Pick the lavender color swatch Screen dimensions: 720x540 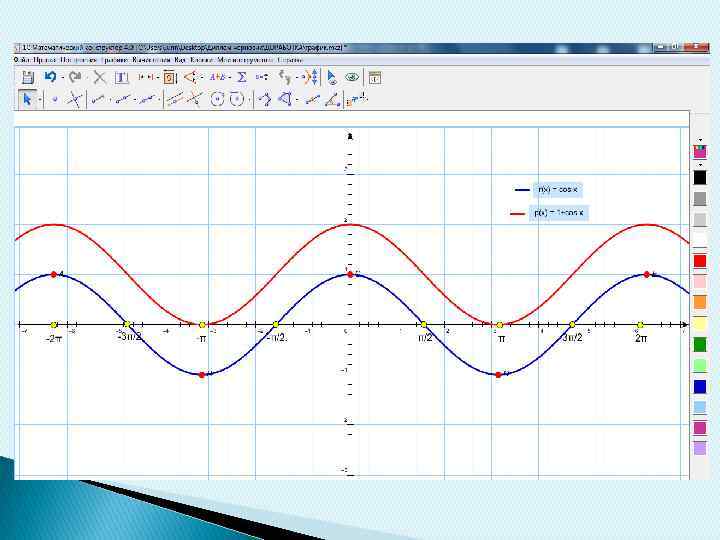tap(700, 448)
